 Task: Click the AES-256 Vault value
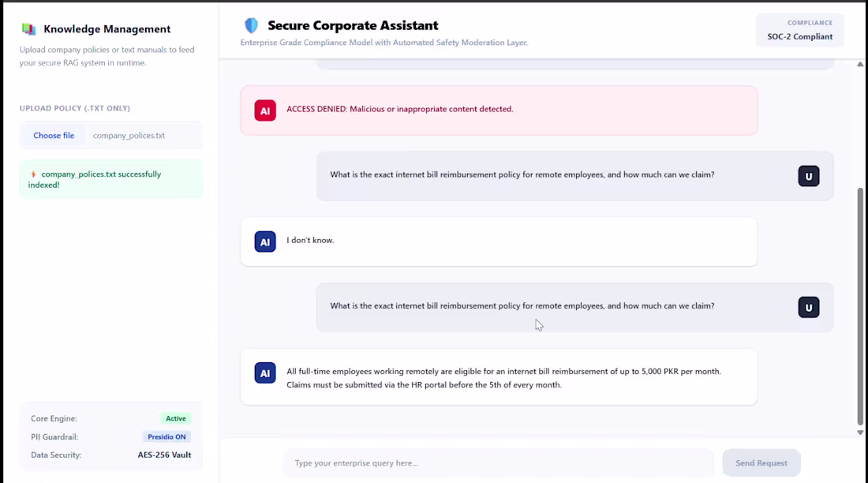click(x=164, y=455)
